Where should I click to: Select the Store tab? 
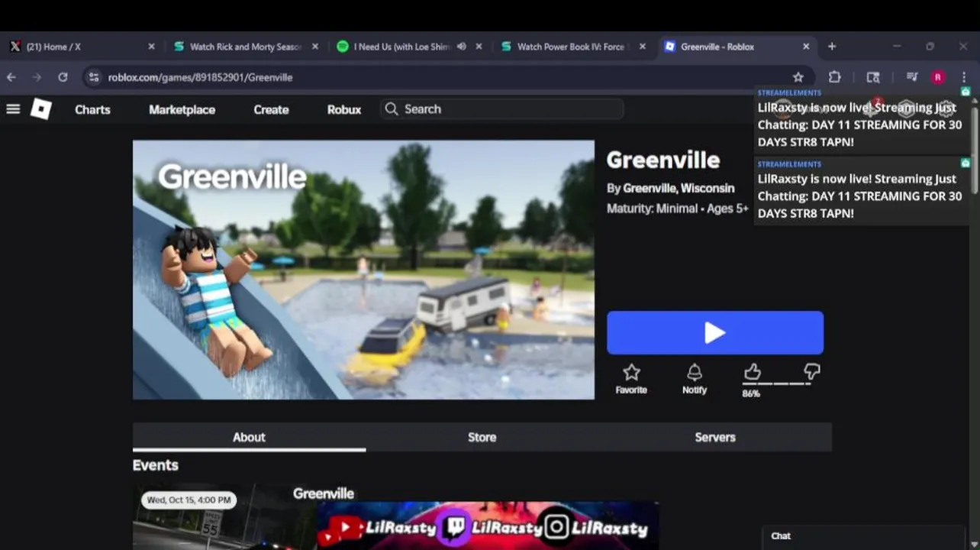click(x=482, y=437)
